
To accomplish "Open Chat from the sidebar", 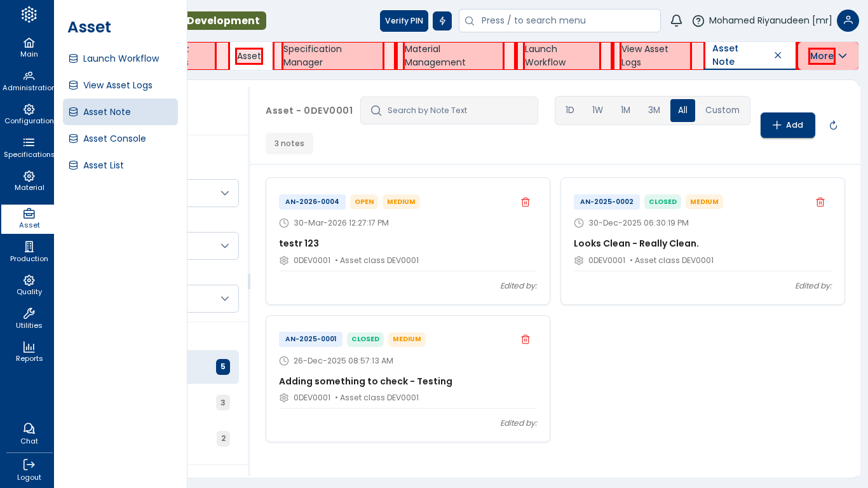I will coord(29,433).
